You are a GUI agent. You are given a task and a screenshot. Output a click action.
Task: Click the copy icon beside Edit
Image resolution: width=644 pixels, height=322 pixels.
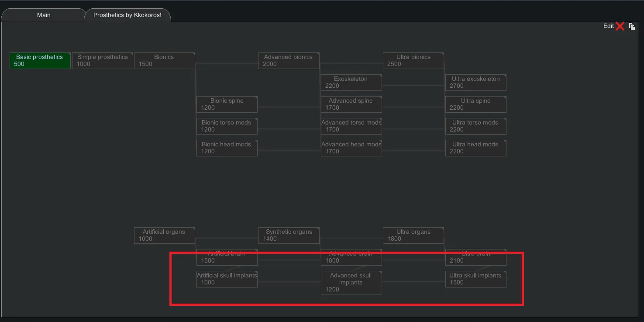tap(632, 27)
